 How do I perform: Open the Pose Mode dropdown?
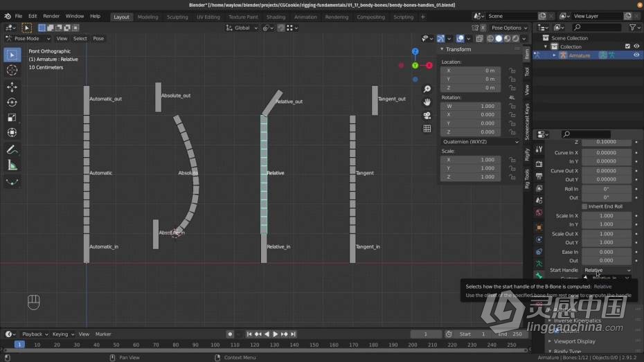28,39
